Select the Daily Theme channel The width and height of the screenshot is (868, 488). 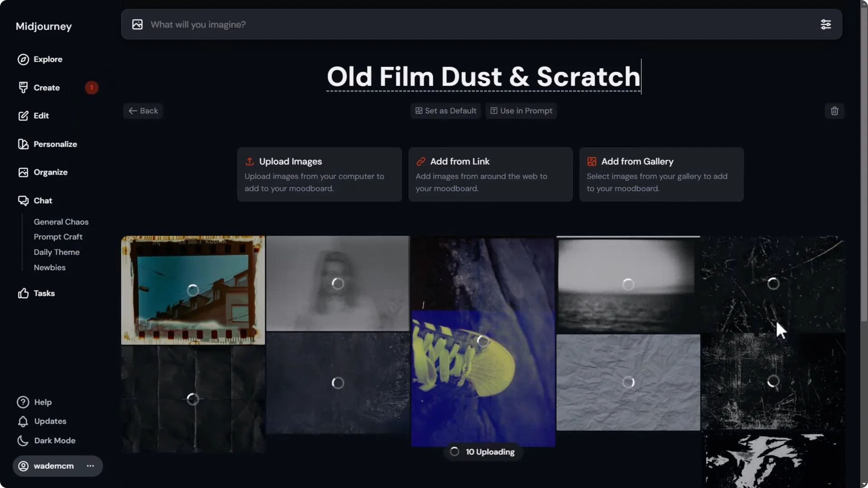tap(57, 252)
